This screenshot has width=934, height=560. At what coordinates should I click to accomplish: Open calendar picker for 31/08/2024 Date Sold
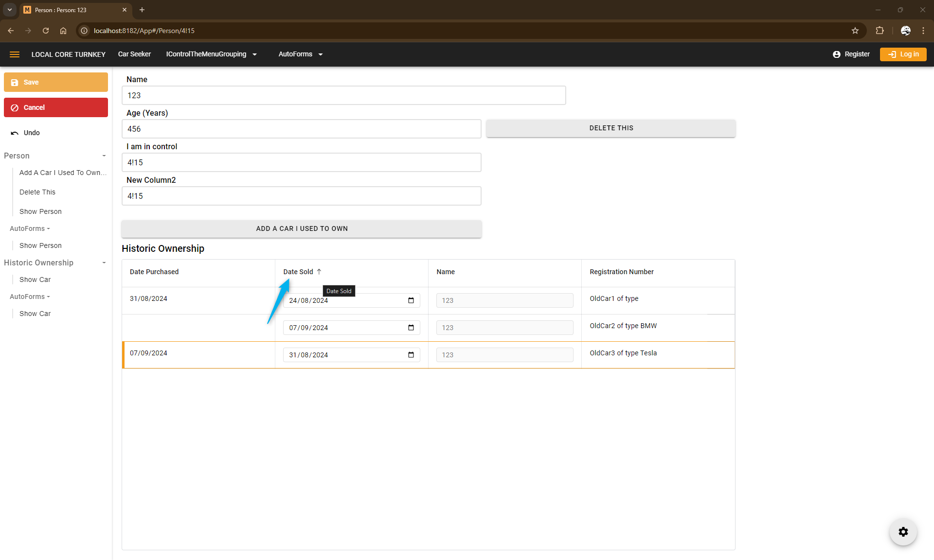coord(411,355)
